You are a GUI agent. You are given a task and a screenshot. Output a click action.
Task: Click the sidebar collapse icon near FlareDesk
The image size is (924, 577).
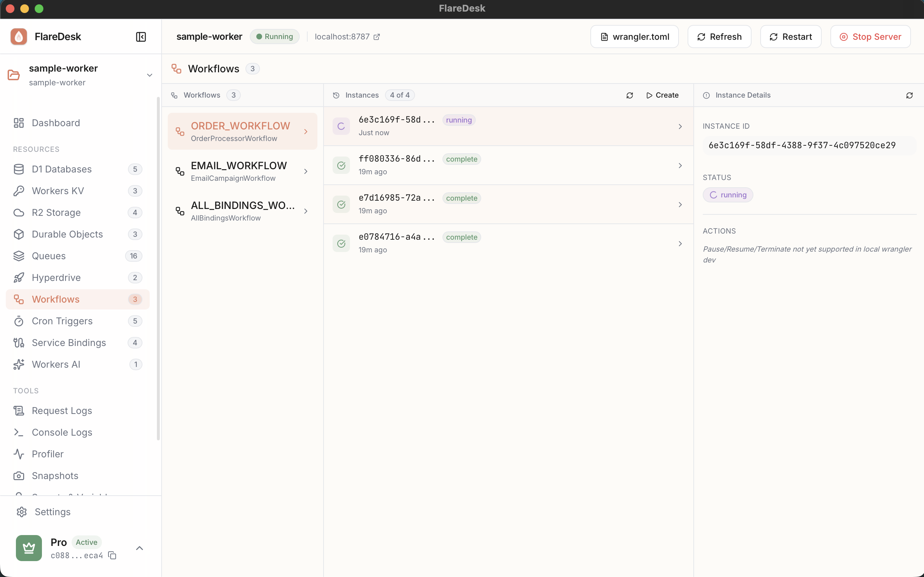[x=140, y=37]
